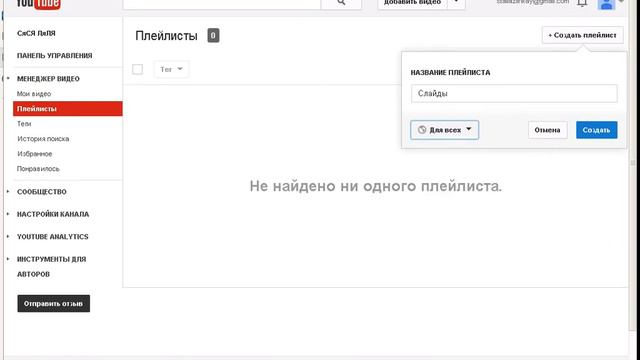The width and height of the screenshot is (640, 360).
Task: Open the Для всех privacy dropdown
Action: pyautogui.click(x=444, y=130)
